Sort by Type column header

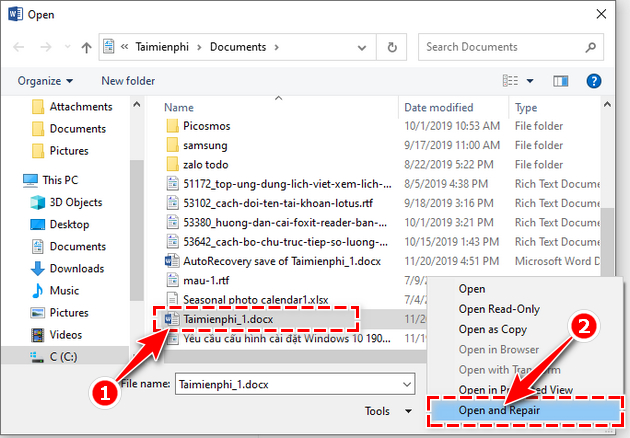tap(526, 108)
